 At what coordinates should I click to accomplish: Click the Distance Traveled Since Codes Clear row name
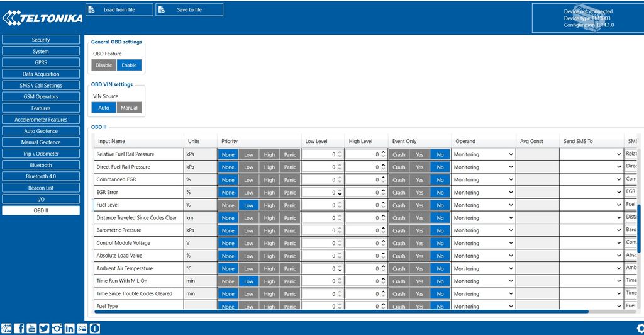136,217
